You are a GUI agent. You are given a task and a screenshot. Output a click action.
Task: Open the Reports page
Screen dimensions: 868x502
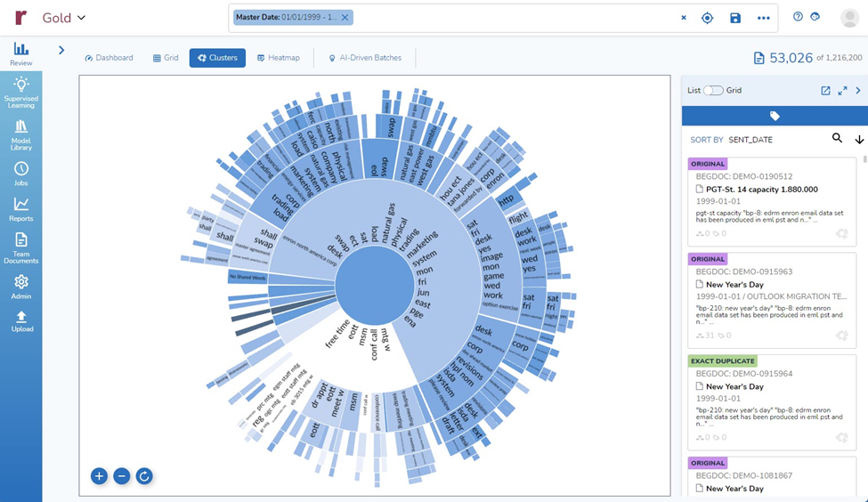pos(21,209)
